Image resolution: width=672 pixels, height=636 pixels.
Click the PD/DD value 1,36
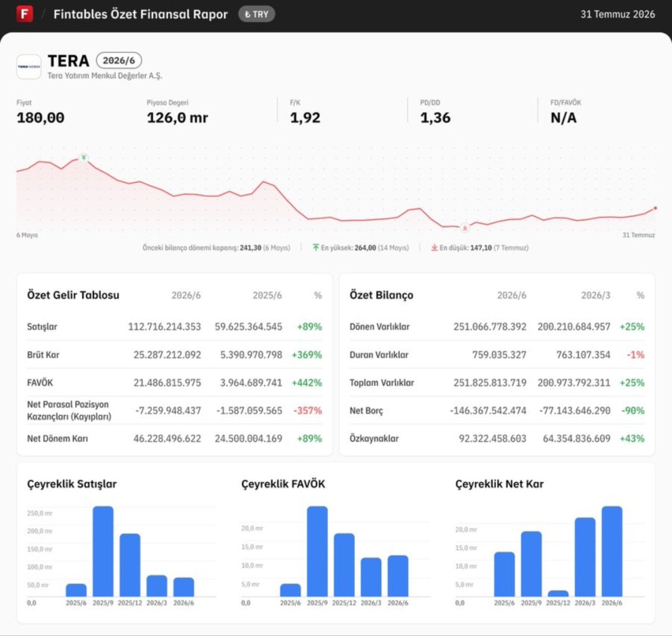(435, 118)
